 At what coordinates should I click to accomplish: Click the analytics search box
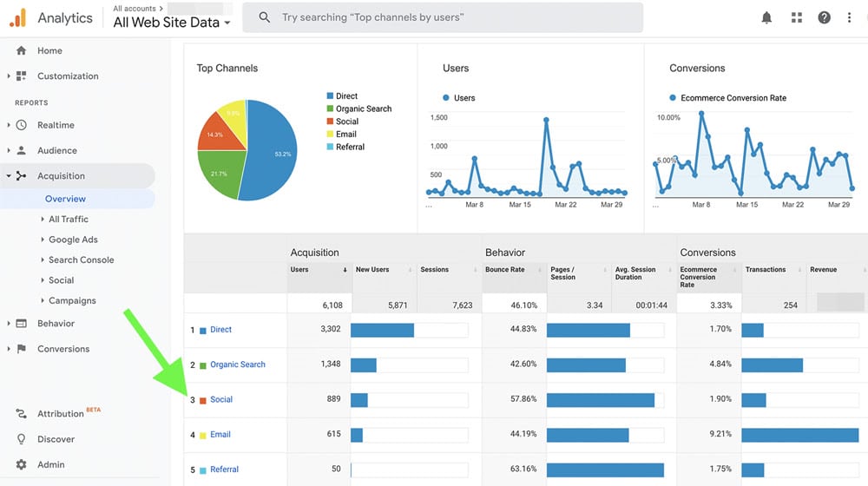[x=443, y=17]
